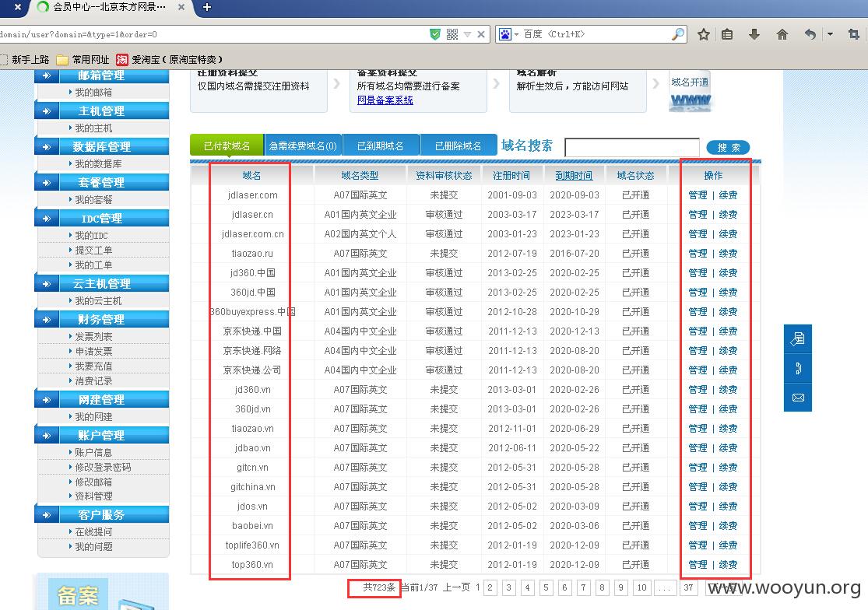This screenshot has height=610, width=868.
Task: Expand the 数据库管理 sidebar section
Action: [102, 146]
